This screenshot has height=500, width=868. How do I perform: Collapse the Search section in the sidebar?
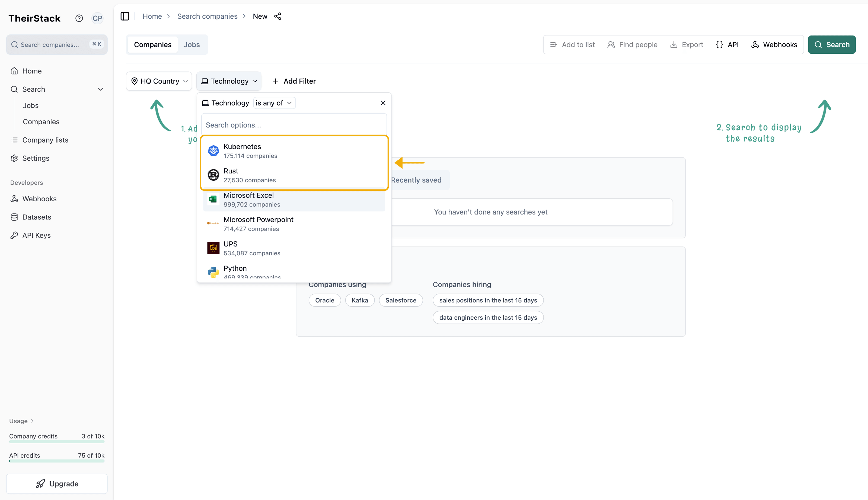100,89
